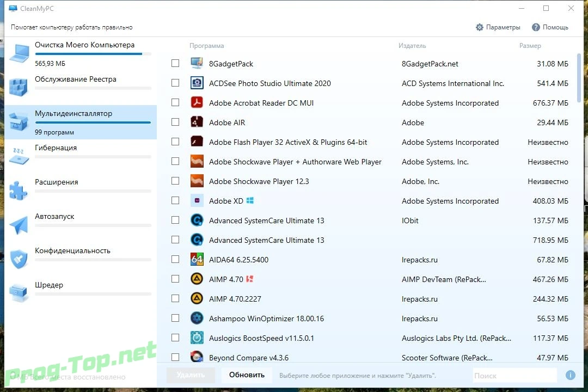Click the AIMP 4.70.2227 icon
The width and height of the screenshot is (588, 392).
197,298
